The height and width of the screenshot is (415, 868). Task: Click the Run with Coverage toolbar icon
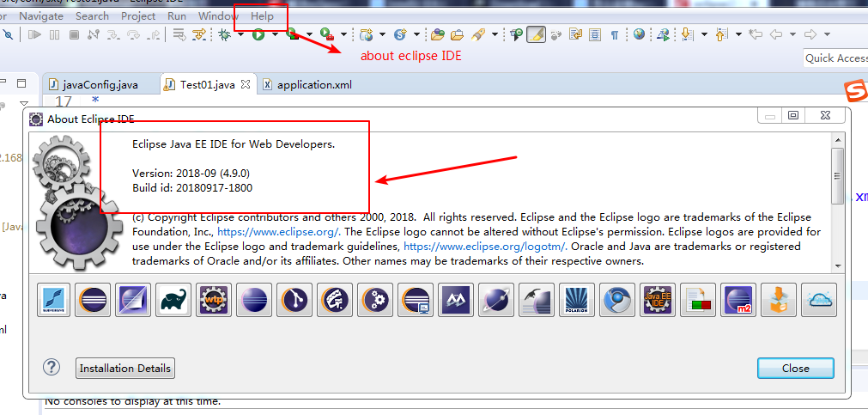click(x=293, y=35)
